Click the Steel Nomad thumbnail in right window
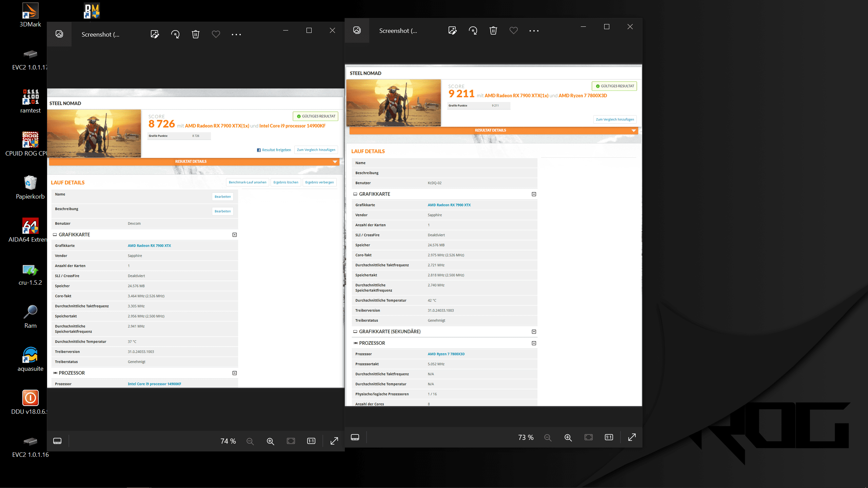Viewport: 868px width, 488px height. pos(394,103)
